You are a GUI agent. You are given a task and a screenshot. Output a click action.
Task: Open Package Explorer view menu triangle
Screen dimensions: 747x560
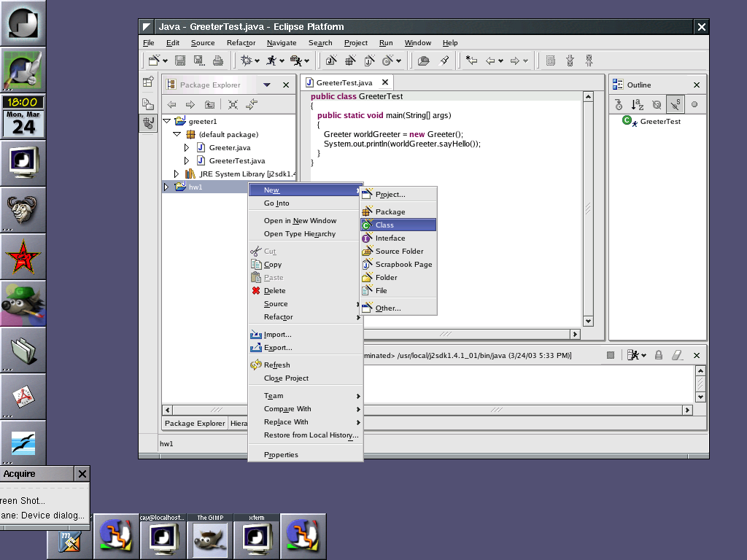[267, 85]
